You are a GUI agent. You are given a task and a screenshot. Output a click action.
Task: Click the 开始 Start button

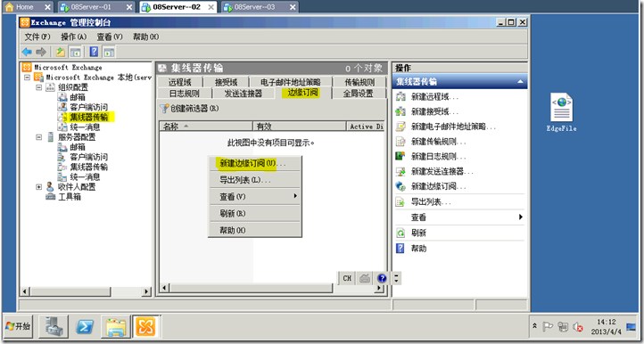[x=19, y=327]
